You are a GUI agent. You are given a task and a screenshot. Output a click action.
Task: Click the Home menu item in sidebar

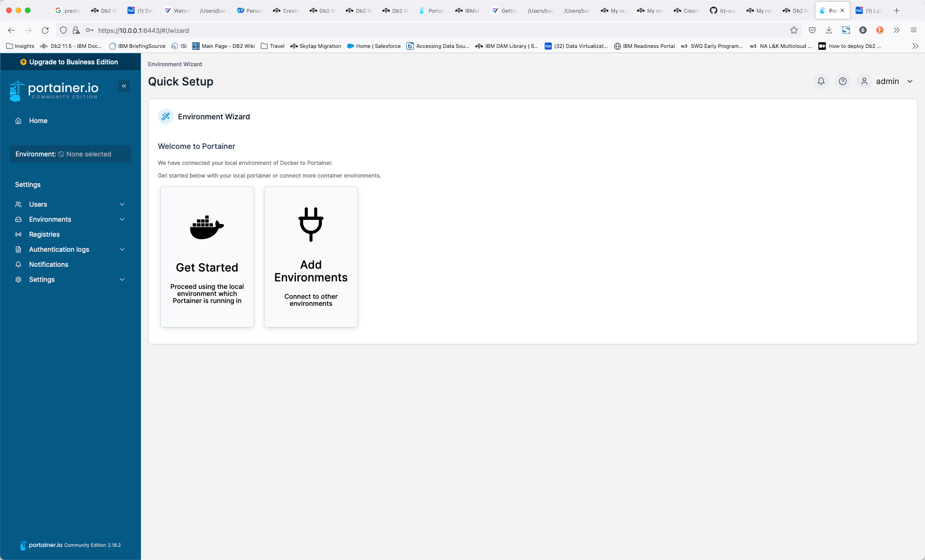(38, 121)
